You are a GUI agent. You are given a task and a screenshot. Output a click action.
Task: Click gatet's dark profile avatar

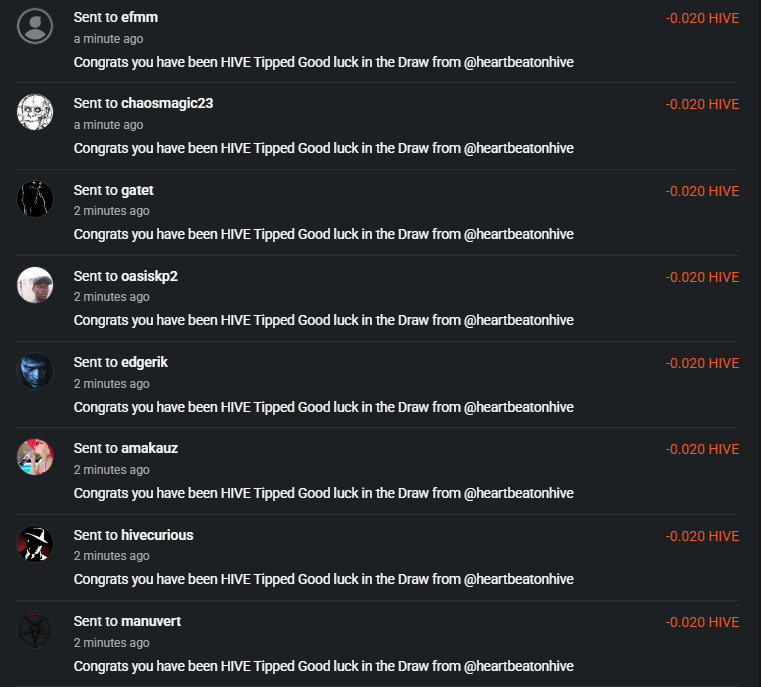click(x=35, y=199)
